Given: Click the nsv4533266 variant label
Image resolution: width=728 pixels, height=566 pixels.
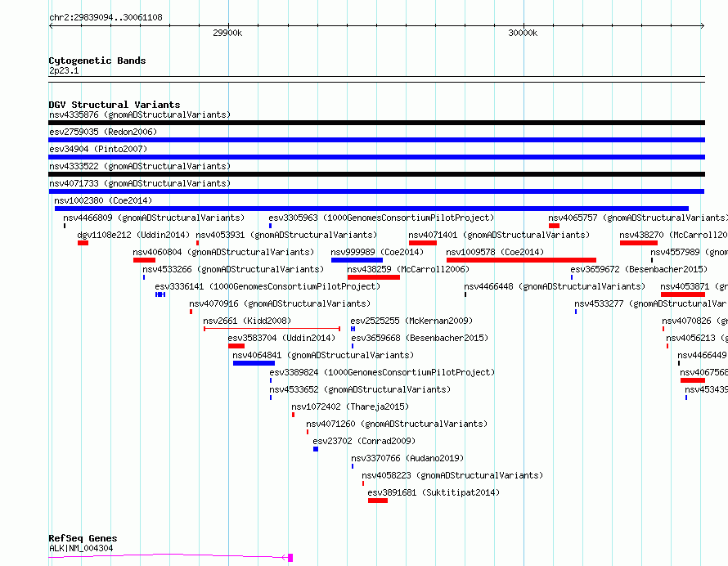Looking at the screenshot, I should click(233, 269).
